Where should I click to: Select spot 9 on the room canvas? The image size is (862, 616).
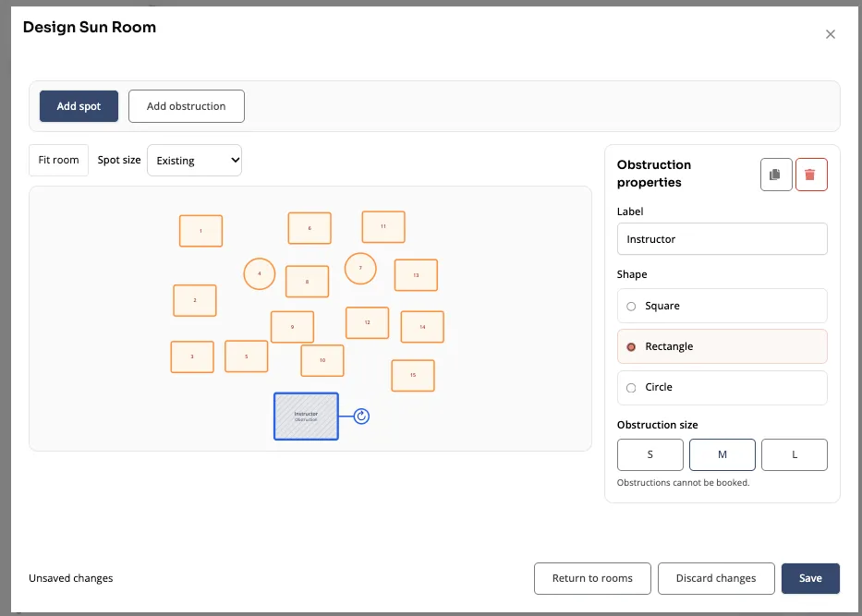(x=293, y=327)
